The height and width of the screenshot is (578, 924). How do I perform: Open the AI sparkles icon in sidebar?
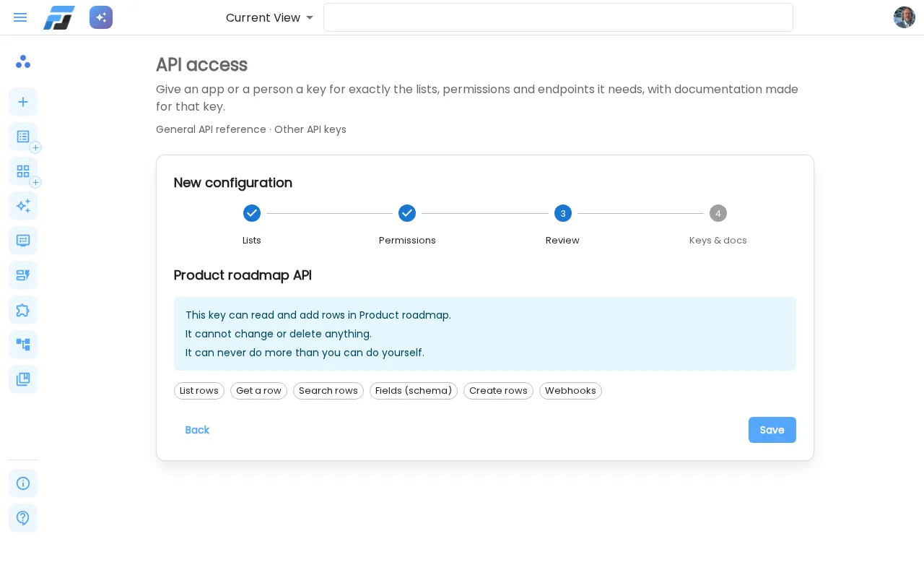tap(23, 206)
